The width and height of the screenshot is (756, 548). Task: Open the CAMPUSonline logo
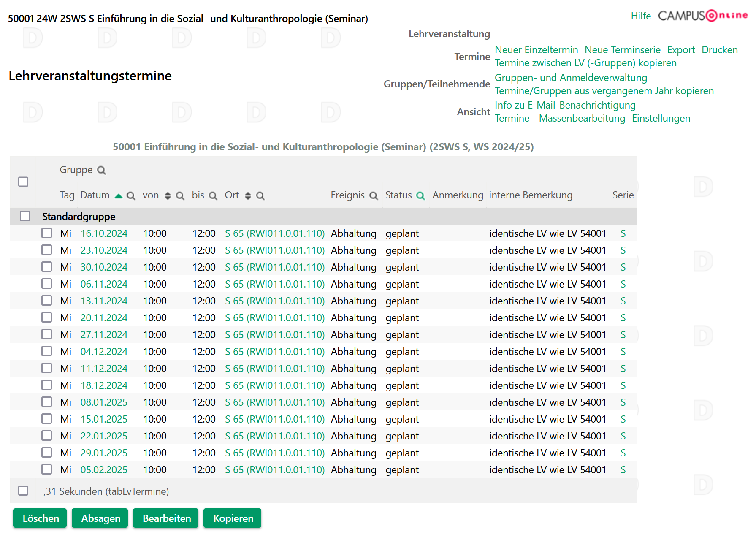pyautogui.click(x=703, y=16)
